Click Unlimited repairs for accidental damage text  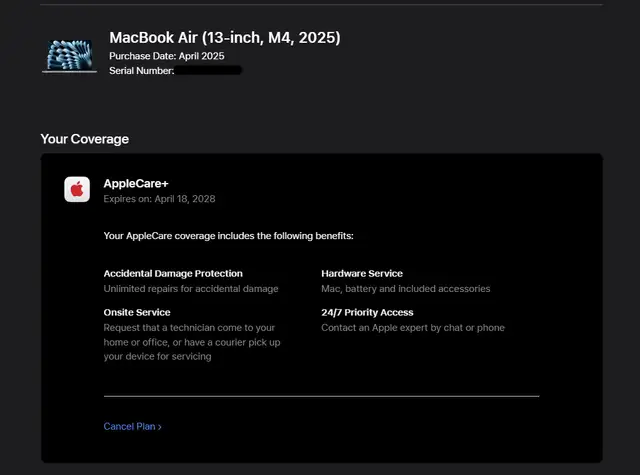(191, 289)
